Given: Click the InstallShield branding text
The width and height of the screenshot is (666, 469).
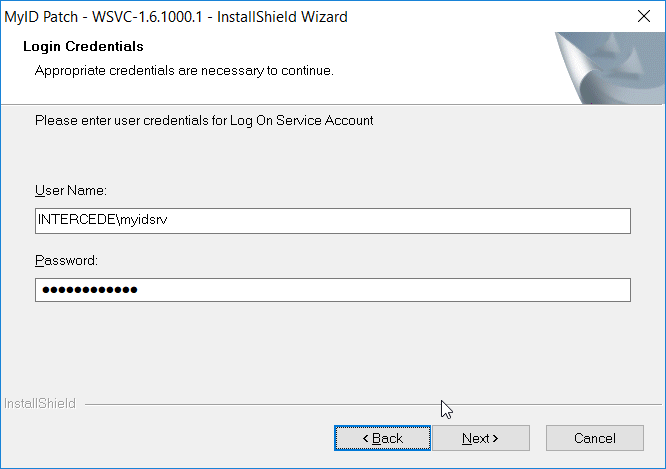Looking at the screenshot, I should (x=40, y=403).
